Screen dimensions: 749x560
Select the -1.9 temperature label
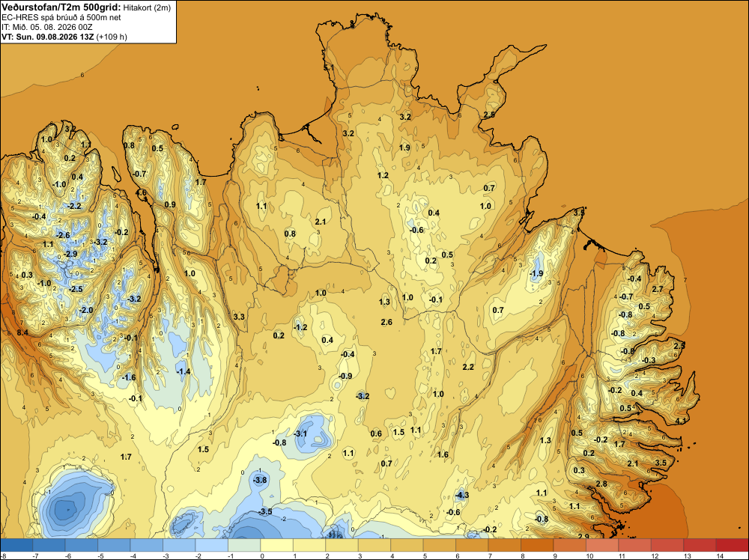[536, 273]
